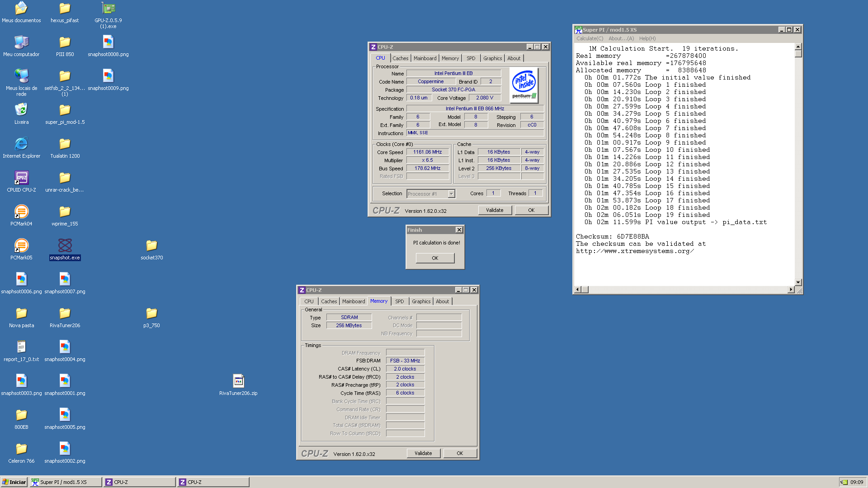Click OK in the bottom CPU-Z window

pyautogui.click(x=460, y=453)
